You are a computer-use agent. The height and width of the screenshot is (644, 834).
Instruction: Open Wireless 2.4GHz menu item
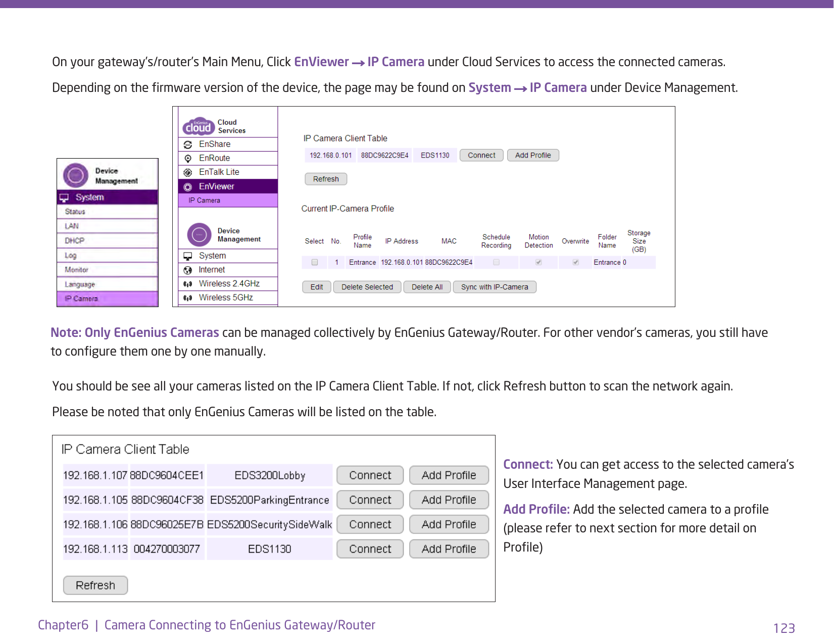pyautogui.click(x=228, y=284)
